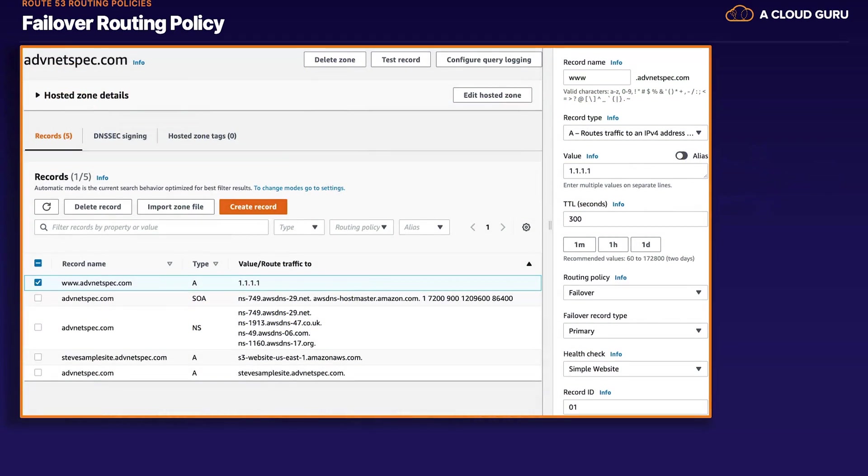Change the Failover routing policy dropdown
The width and height of the screenshot is (868, 476).
point(635,293)
